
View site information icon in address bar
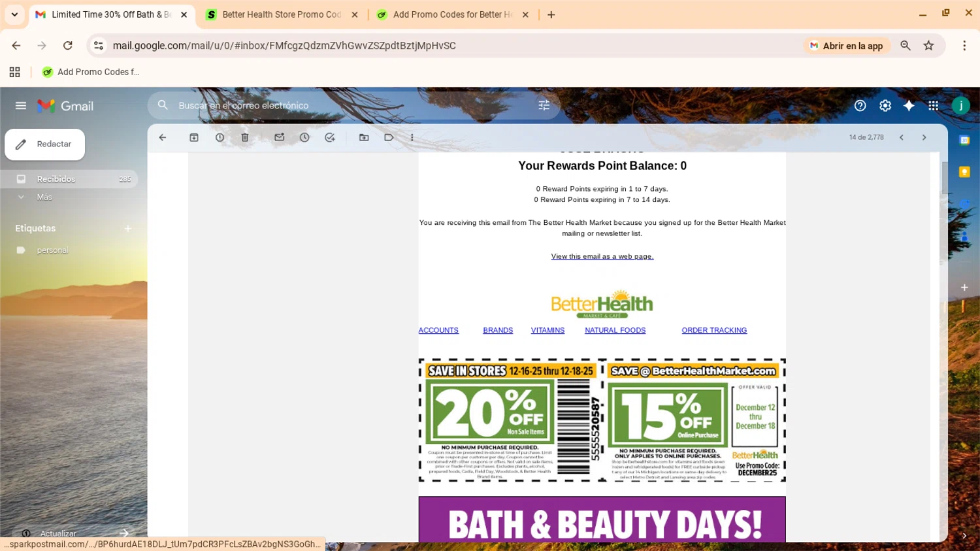[x=99, y=45]
